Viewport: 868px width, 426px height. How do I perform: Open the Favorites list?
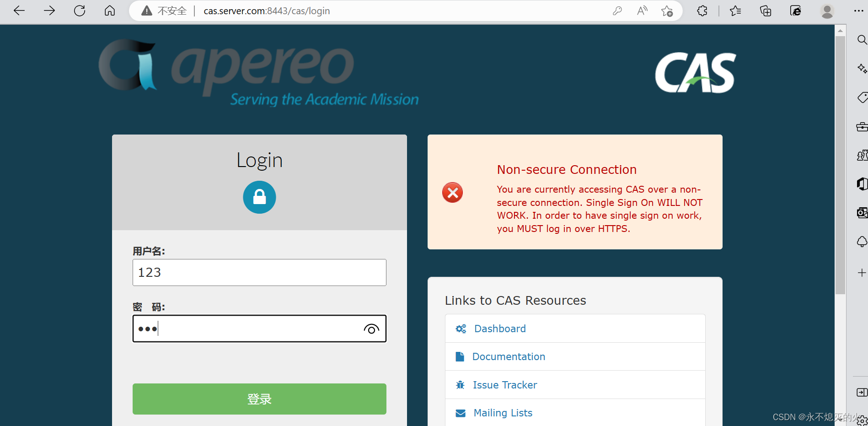point(735,11)
